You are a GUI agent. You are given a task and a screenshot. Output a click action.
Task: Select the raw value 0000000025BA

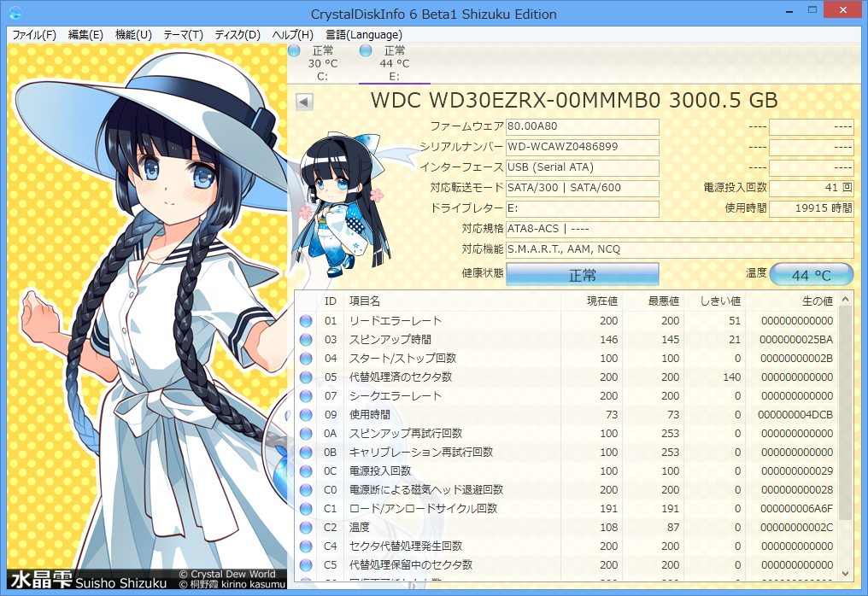point(796,340)
